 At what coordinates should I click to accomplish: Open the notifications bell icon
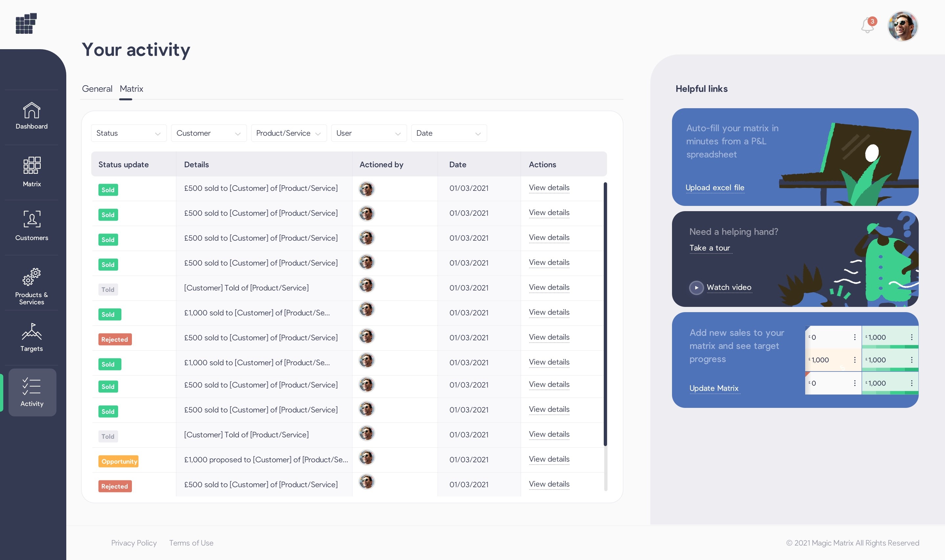pyautogui.click(x=867, y=26)
